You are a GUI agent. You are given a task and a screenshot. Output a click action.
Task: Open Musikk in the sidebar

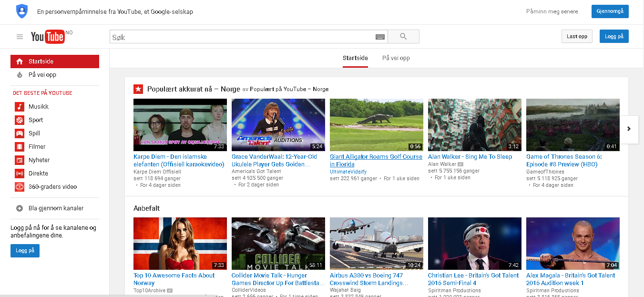(39, 107)
